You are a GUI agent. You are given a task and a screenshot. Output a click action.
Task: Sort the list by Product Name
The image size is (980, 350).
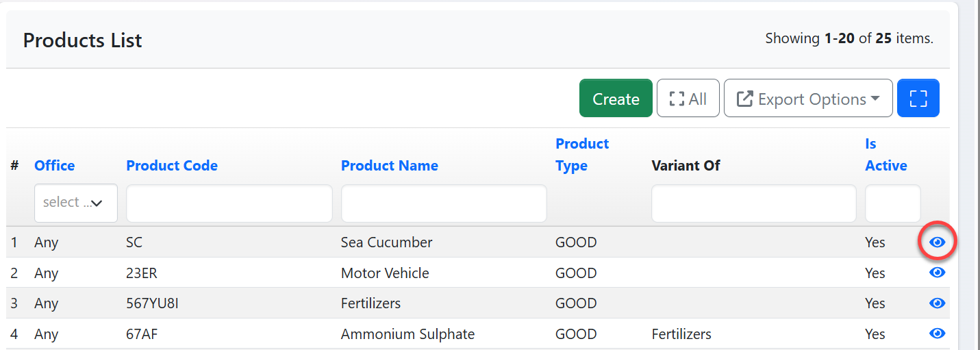pyautogui.click(x=389, y=166)
